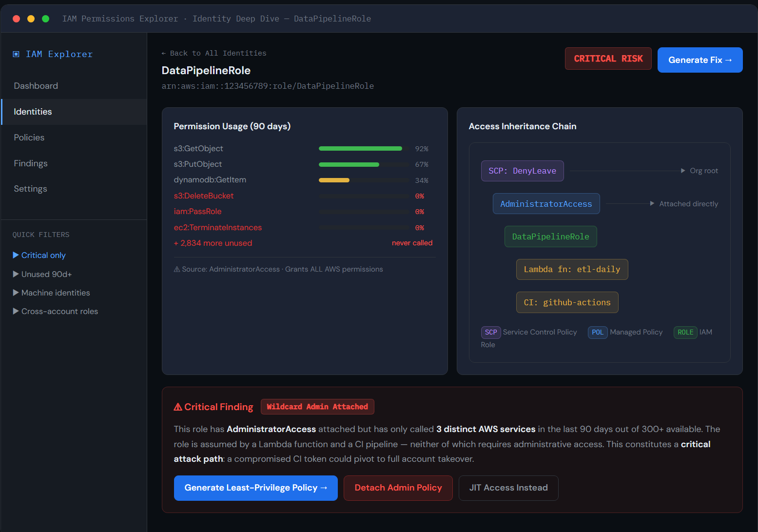758x532 pixels.
Task: Click the yellow macOS minimize button
Action: tap(31, 19)
